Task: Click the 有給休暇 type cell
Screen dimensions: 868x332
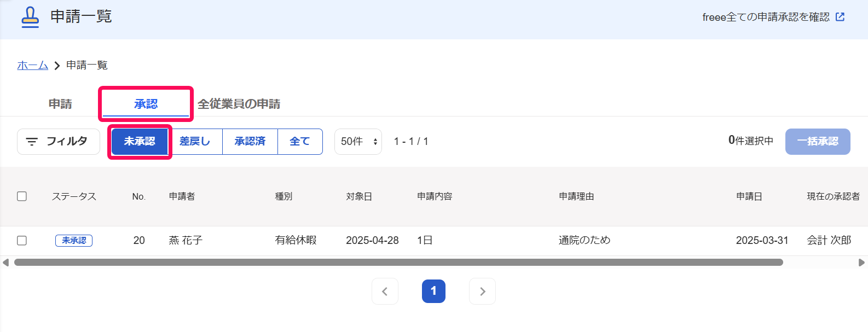Action: [x=296, y=240]
